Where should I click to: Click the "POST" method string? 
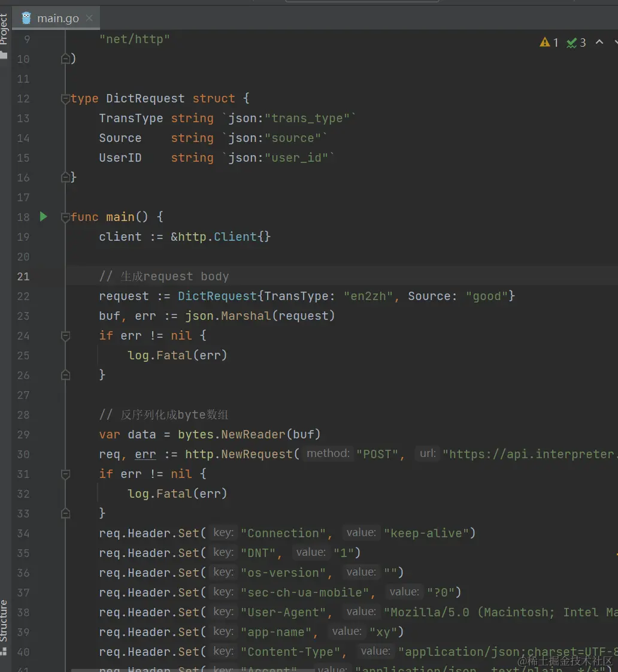click(377, 454)
